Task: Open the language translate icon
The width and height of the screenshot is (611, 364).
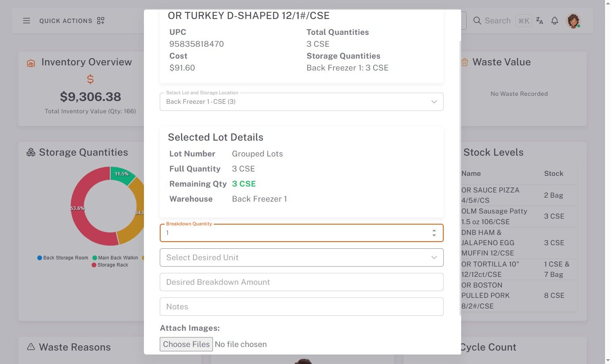Action: click(540, 21)
